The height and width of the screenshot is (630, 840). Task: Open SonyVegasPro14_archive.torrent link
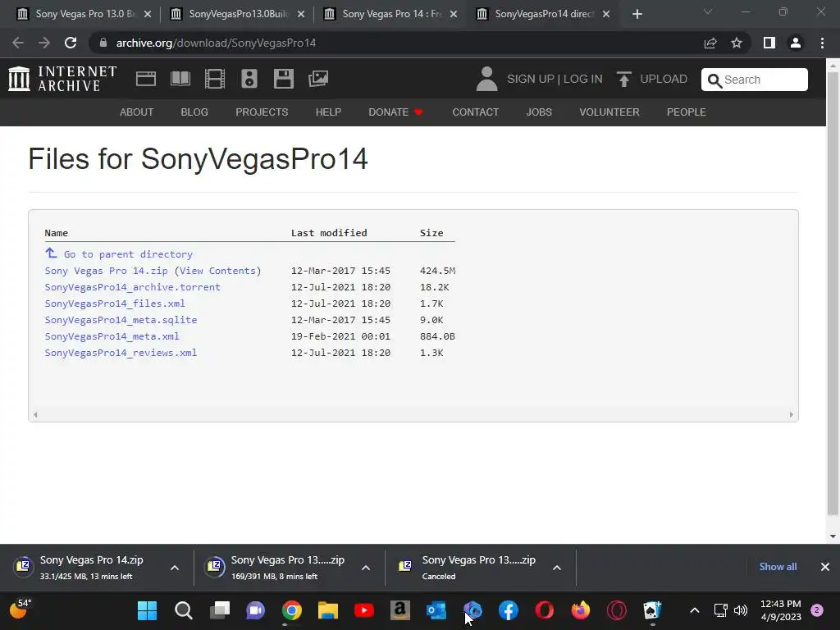(x=132, y=287)
